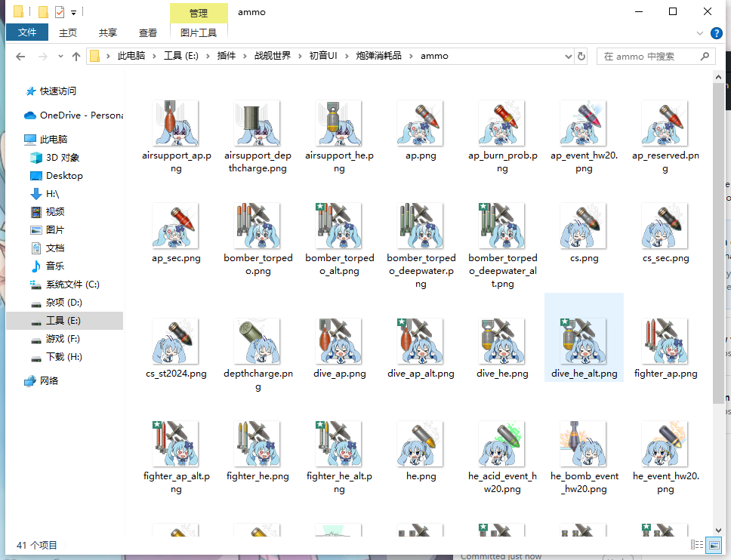Open the 图片工具 ribbon tab

click(199, 32)
